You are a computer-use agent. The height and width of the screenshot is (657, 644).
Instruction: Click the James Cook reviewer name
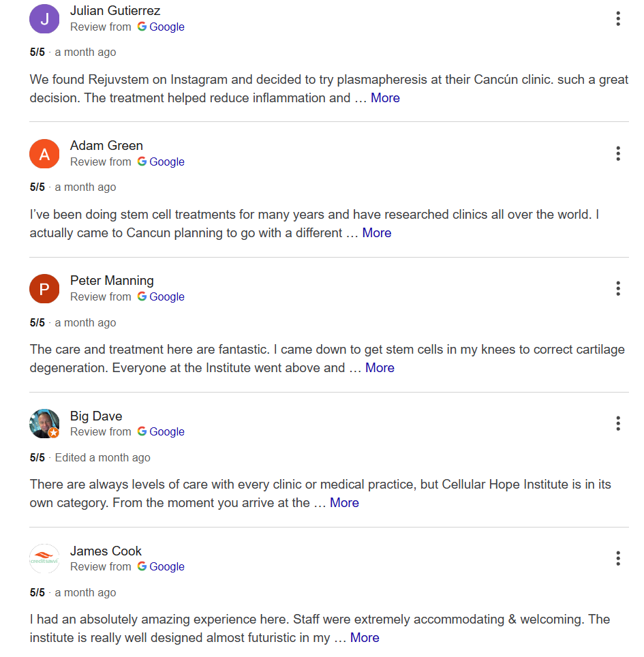tap(106, 551)
